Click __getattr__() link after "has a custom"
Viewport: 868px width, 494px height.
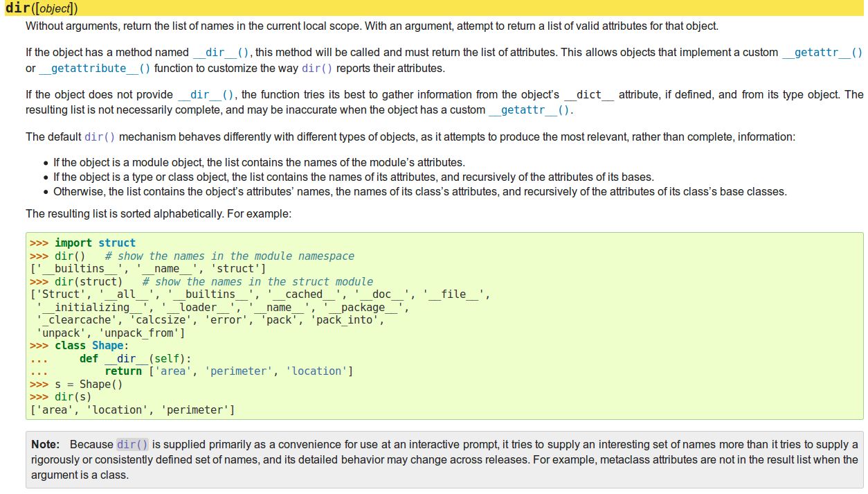click(530, 110)
